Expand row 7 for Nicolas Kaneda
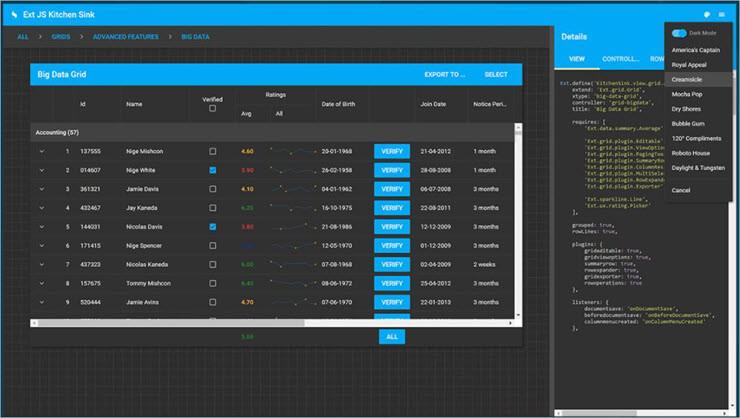This screenshot has height=418, width=740. 42,265
